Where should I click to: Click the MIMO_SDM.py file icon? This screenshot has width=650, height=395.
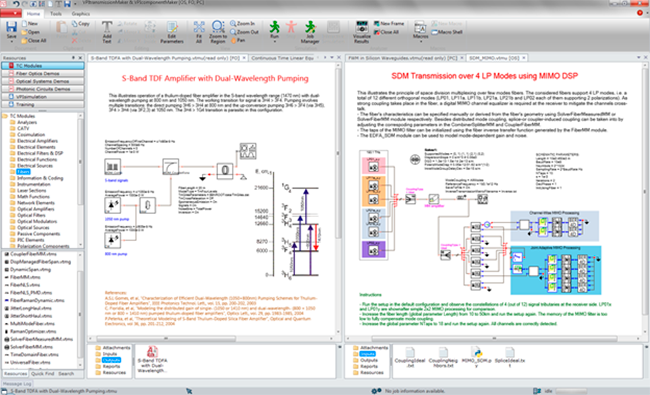[x=477, y=352]
